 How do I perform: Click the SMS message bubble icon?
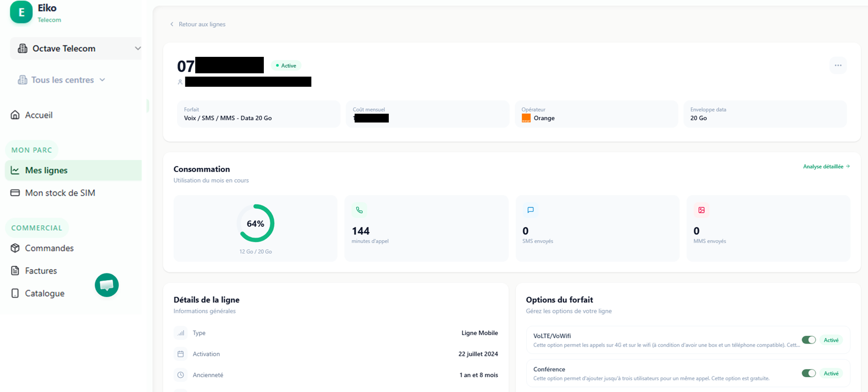[530, 210]
